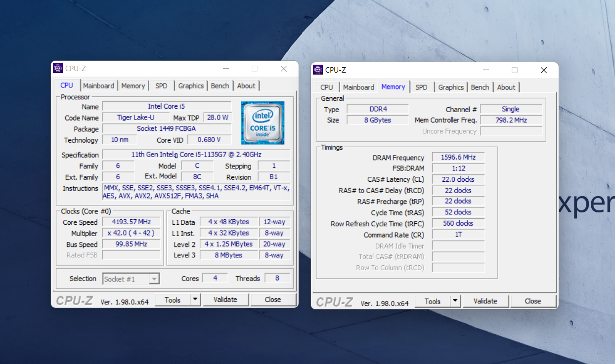Click DRAM Frequency value '1596.6 MHz'
This screenshot has height=364, width=615.
(458, 158)
